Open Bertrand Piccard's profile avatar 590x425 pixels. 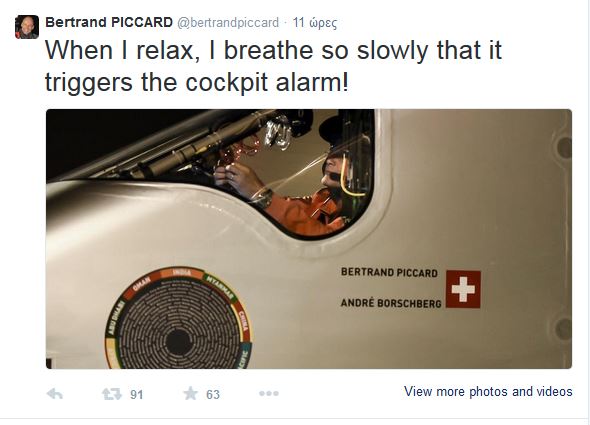pos(27,27)
